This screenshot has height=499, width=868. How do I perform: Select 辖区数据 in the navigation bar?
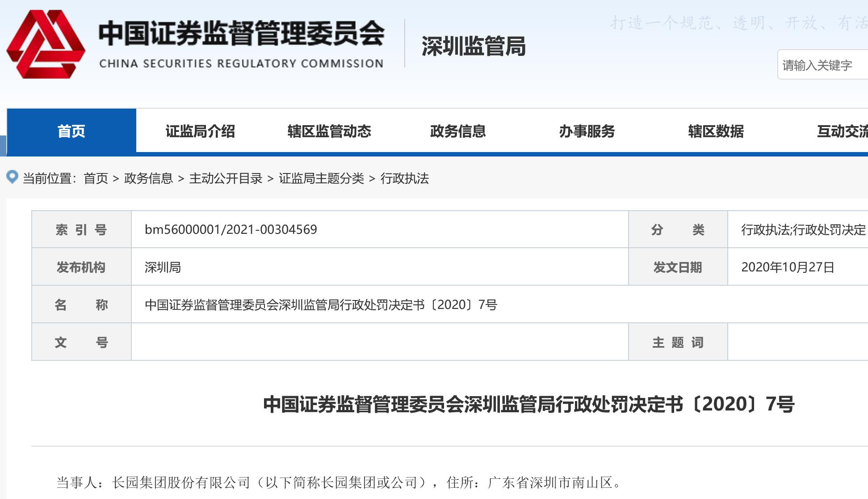[716, 131]
